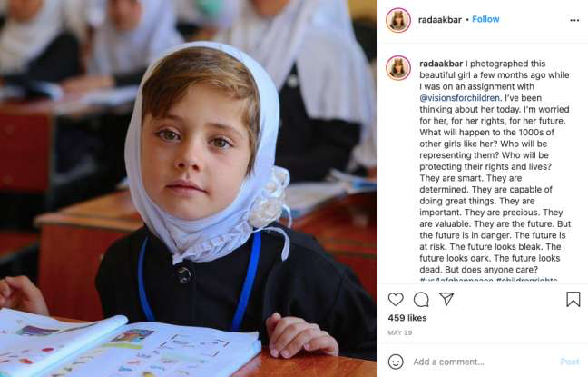Save the post with the bookmark icon

click(573, 299)
